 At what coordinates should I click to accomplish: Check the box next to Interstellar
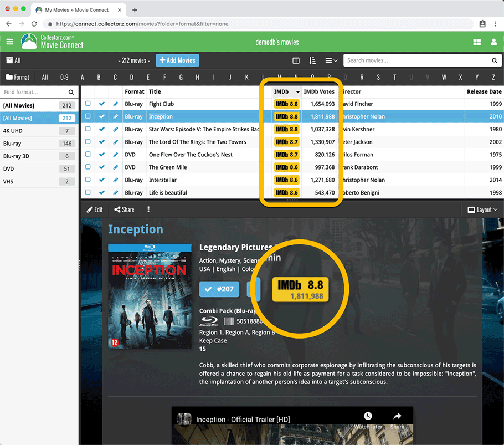pos(88,180)
